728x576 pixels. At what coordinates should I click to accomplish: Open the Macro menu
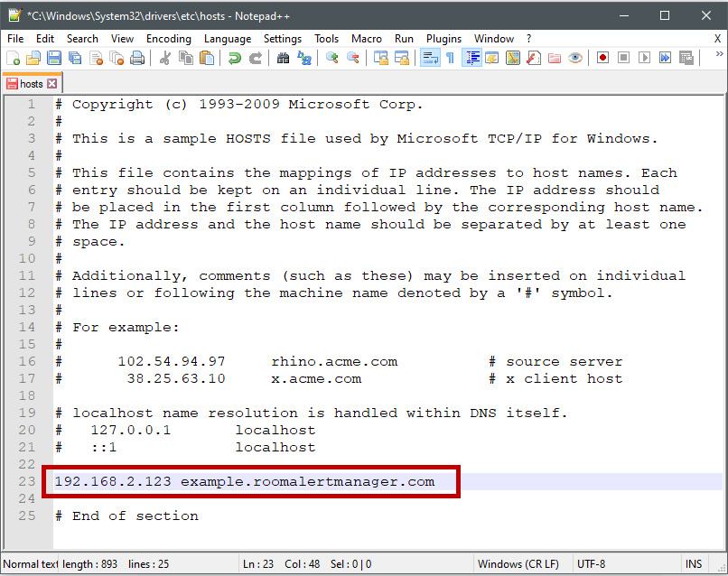coord(367,39)
